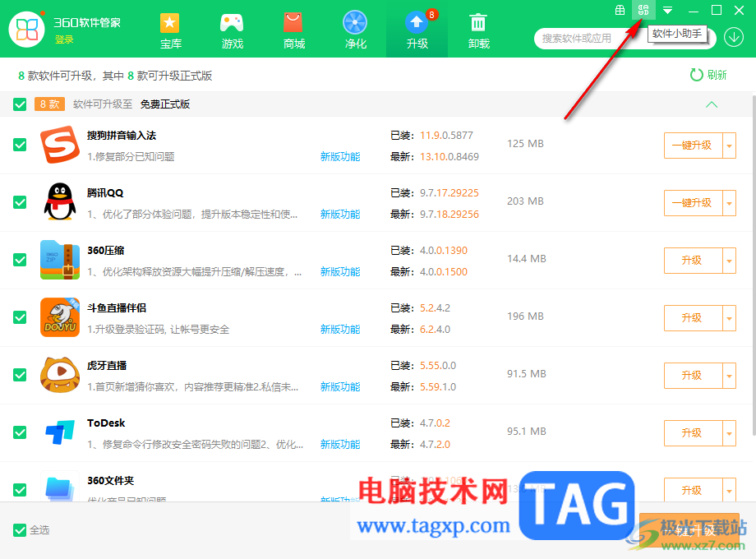Click the 虎牙直播 app icon
The height and width of the screenshot is (559, 756).
tap(60, 375)
